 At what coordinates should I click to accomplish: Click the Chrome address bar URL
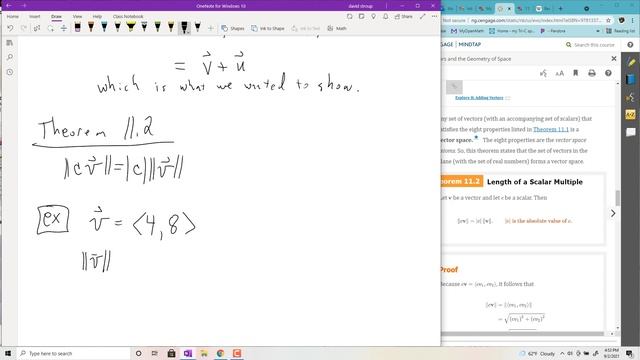[536, 20]
